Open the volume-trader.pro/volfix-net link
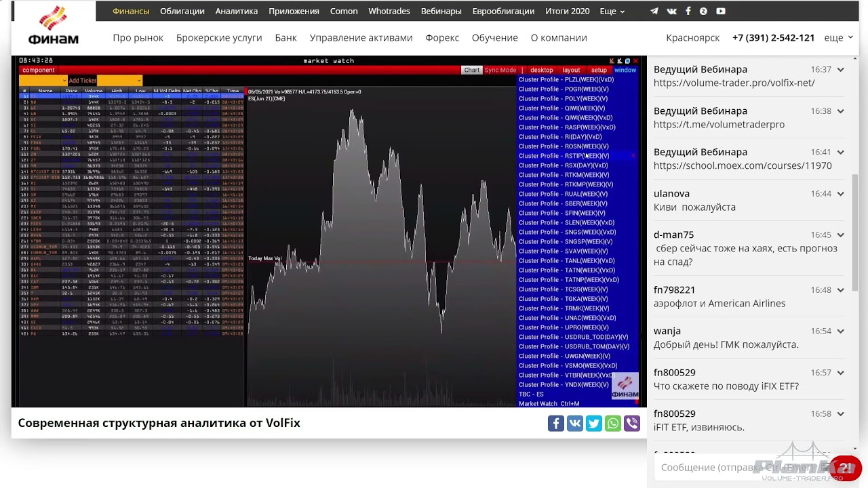 [734, 83]
